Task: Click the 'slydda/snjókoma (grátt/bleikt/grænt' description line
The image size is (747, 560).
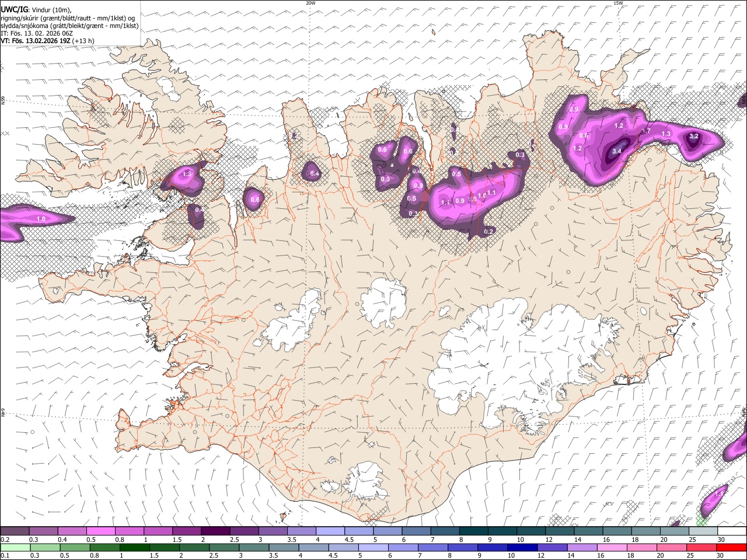Action: coord(69,26)
